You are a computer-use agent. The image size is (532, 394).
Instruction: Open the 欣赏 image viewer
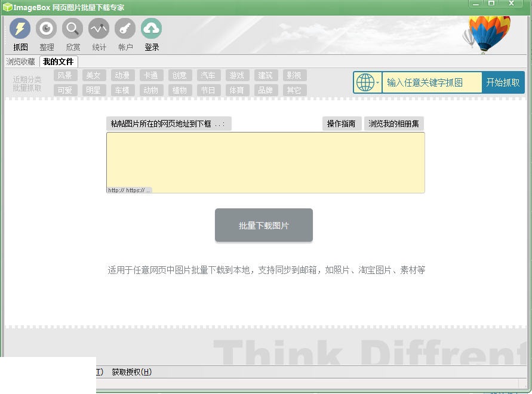(72, 34)
